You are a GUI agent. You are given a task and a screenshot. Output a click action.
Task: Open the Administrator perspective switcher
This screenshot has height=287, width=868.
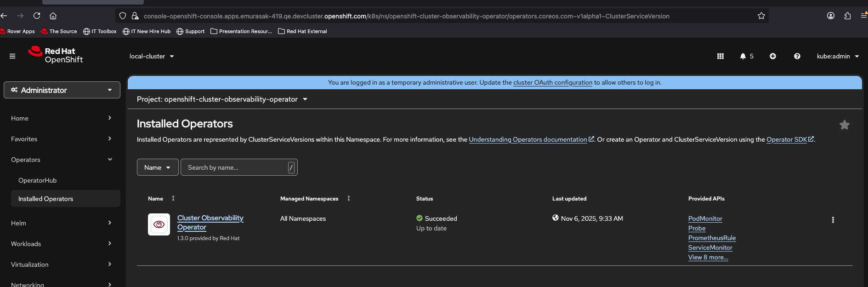click(62, 90)
